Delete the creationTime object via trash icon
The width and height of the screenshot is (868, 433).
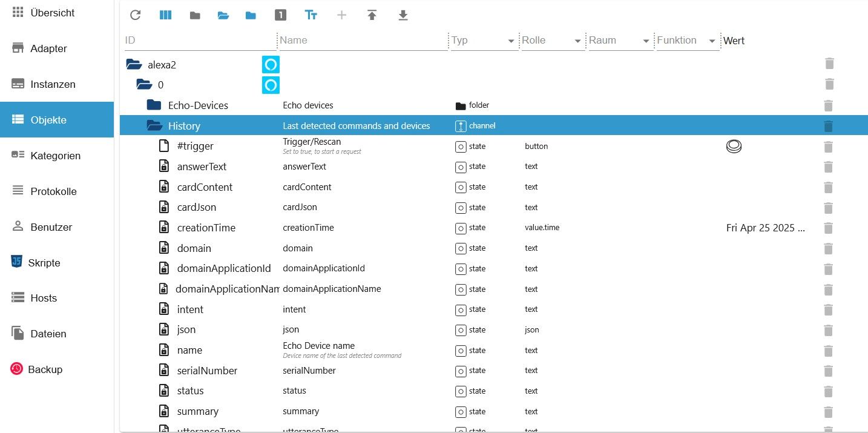coord(829,228)
